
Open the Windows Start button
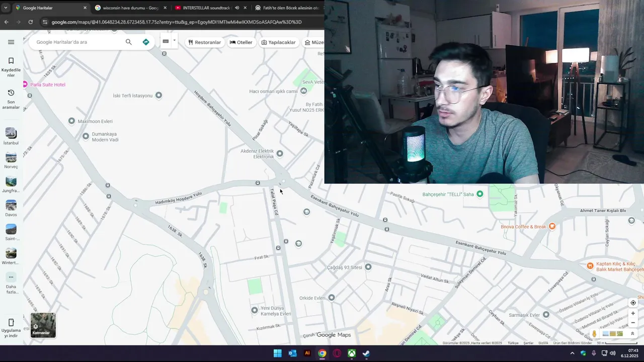[278, 353]
